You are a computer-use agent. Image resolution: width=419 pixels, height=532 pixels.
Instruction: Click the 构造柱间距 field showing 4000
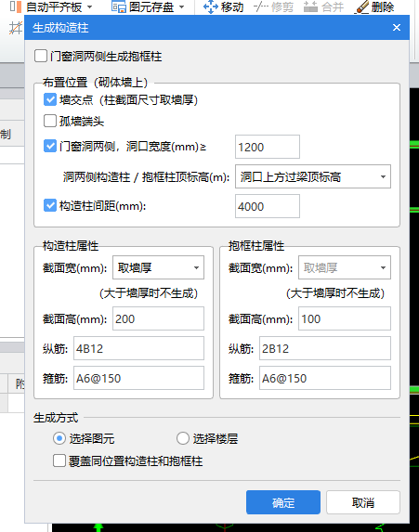click(268, 206)
